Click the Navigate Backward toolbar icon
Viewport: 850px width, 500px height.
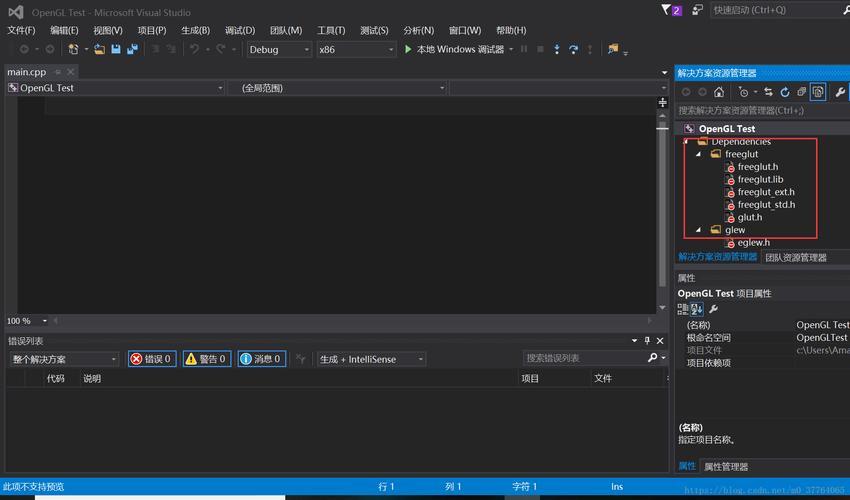pyautogui.click(x=24, y=49)
